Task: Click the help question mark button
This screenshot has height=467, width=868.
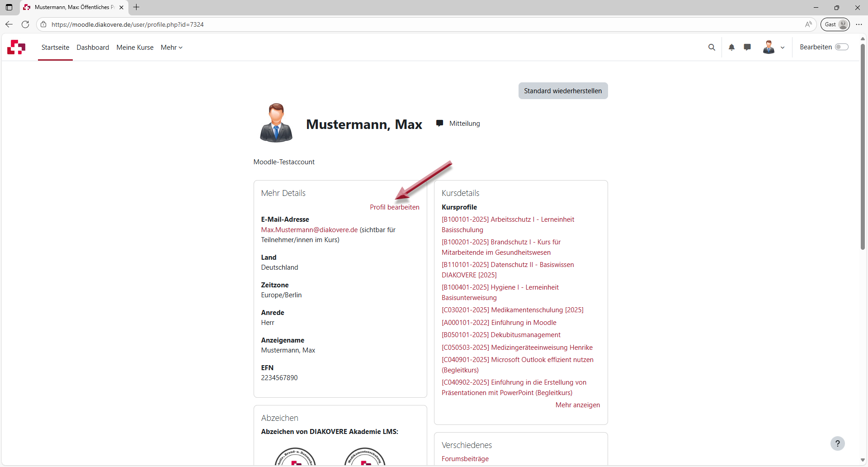Action: (837, 443)
